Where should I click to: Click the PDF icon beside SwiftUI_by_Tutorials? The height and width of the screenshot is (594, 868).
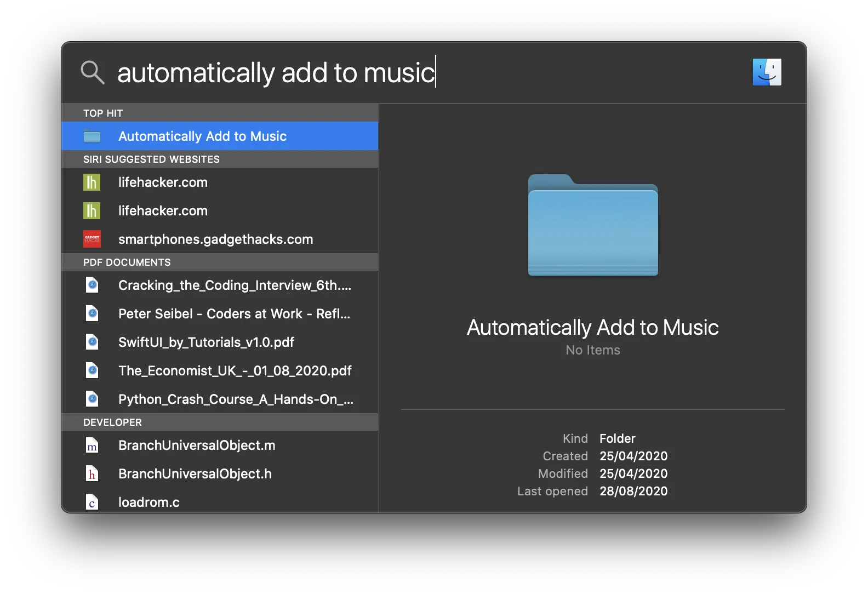tap(92, 342)
